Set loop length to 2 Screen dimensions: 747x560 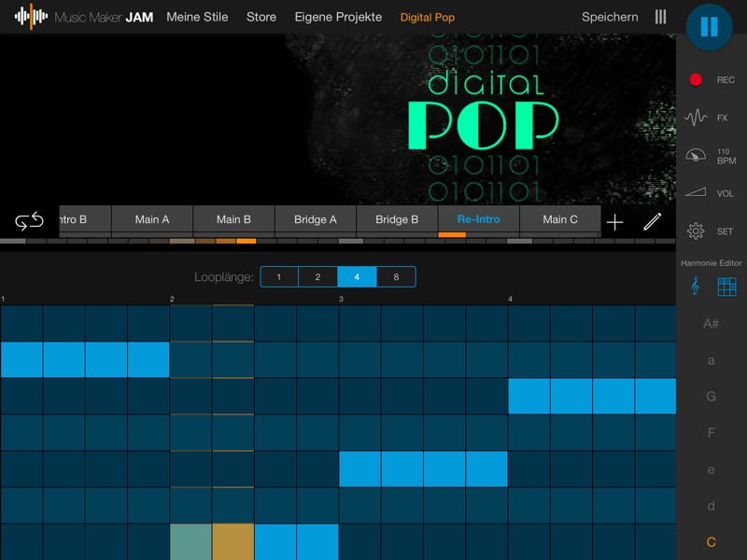pos(317,277)
